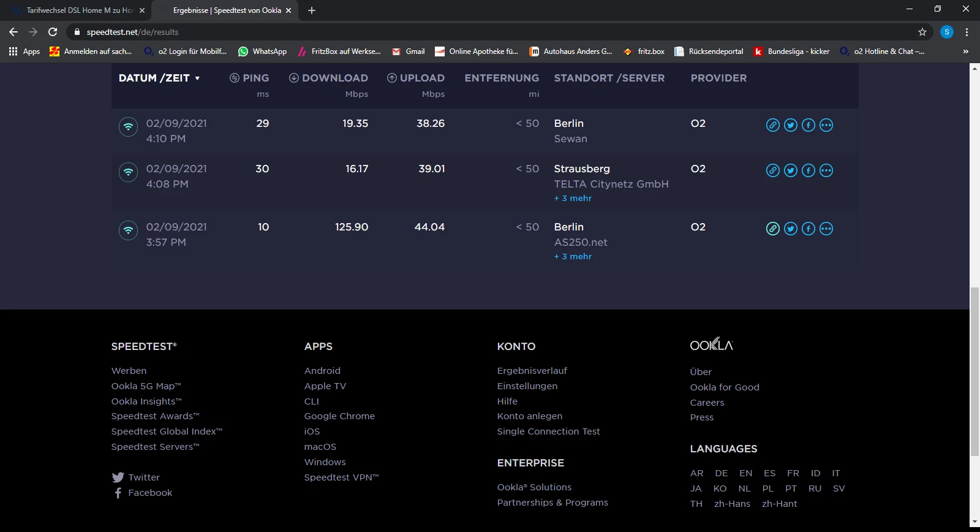The width and height of the screenshot is (980, 532).
Task: Expand '+ 3 mehr' under TELTA Citynetz
Action: coord(573,199)
